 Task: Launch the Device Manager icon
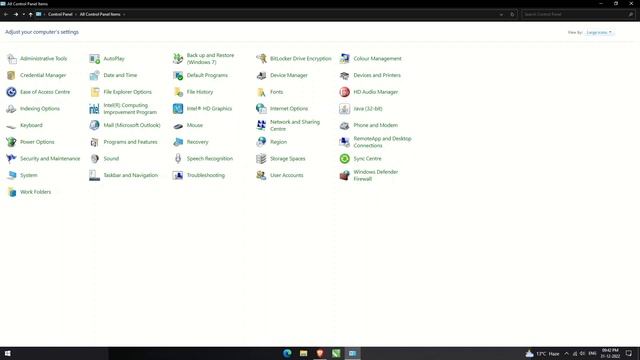(261, 76)
